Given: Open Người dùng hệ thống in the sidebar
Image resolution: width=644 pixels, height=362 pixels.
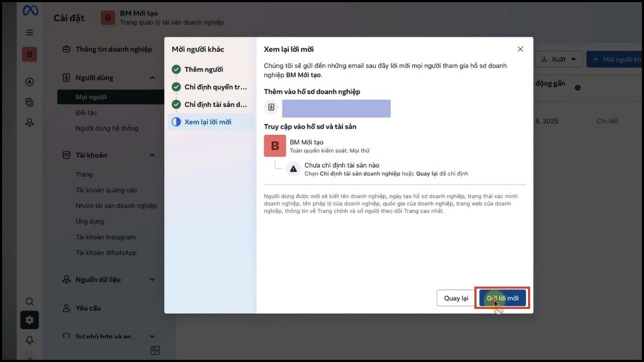Looking at the screenshot, I should click(107, 128).
